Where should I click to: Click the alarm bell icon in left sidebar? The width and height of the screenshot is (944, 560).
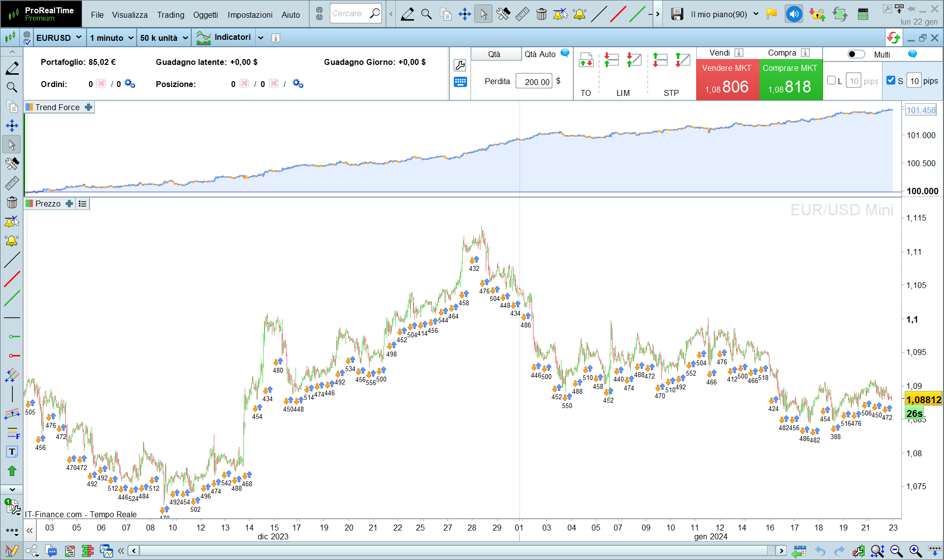[x=12, y=241]
